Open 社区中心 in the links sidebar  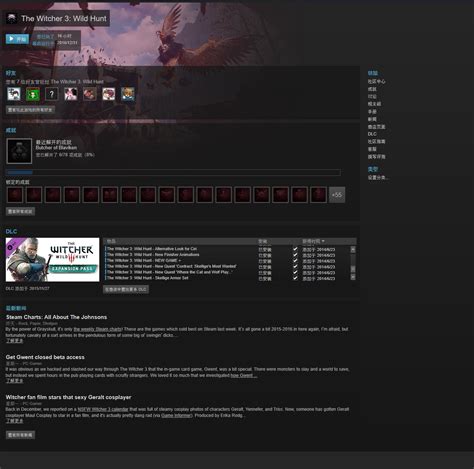point(377,81)
